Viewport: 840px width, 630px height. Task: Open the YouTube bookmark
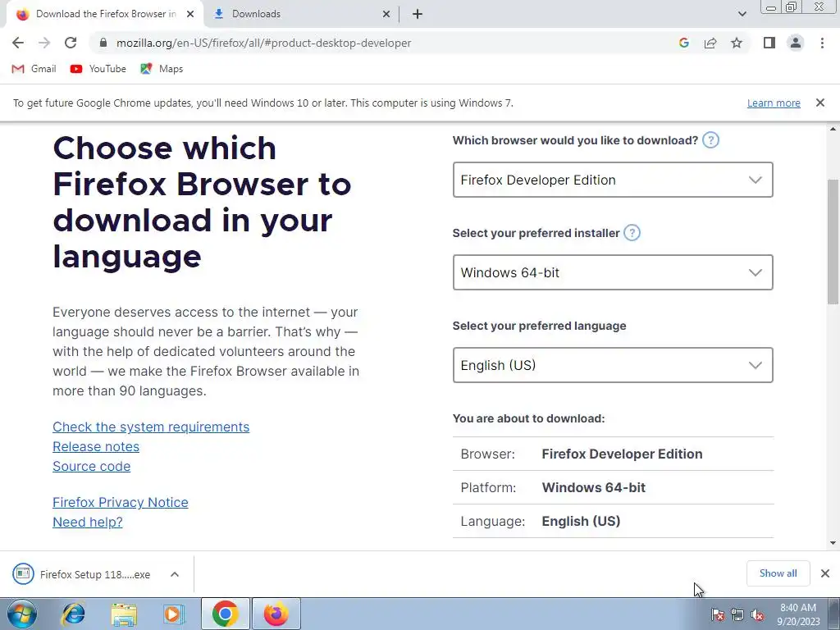click(98, 69)
